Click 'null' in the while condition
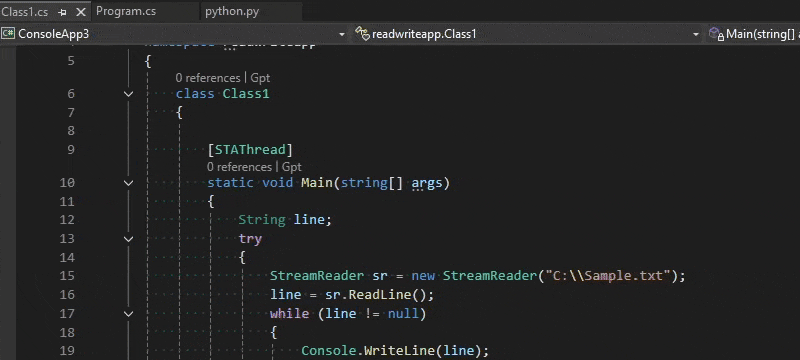The width and height of the screenshot is (800, 360). pos(403,313)
